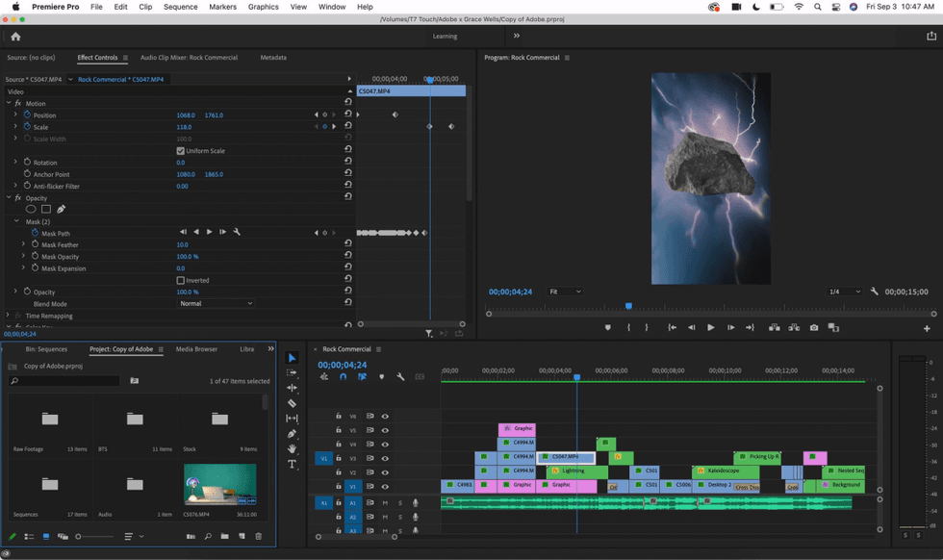
Task: Export frame with camera icon
Action: click(x=814, y=328)
